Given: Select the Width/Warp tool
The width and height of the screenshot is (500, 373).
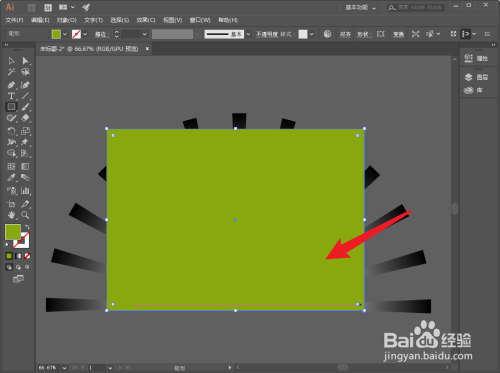Looking at the screenshot, I should click(11, 142).
